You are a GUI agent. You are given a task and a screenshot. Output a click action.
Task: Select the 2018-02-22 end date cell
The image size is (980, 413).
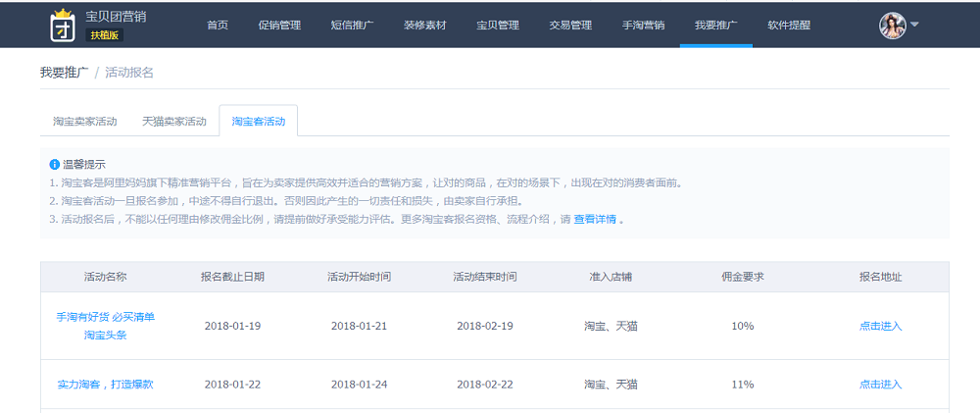click(x=485, y=385)
